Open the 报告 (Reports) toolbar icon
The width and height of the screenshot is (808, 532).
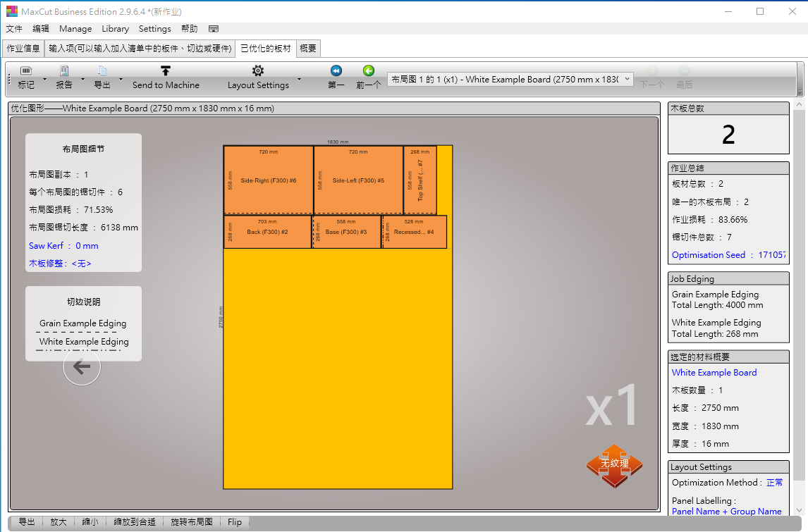64,72
